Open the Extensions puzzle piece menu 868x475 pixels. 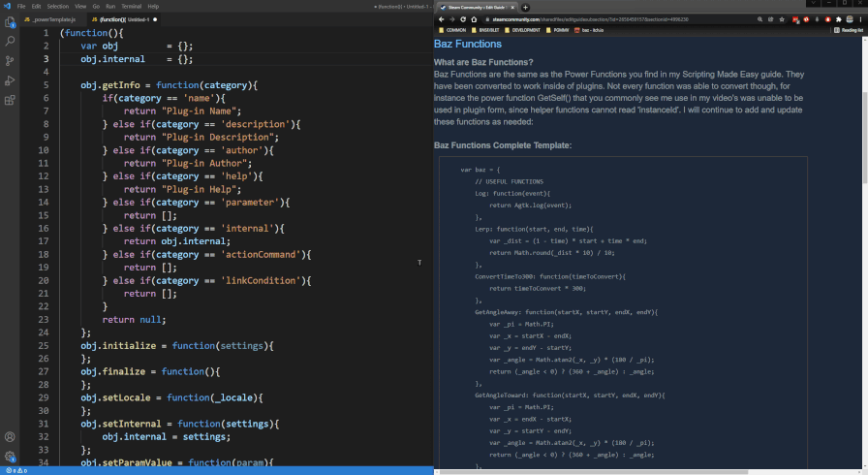point(839,19)
